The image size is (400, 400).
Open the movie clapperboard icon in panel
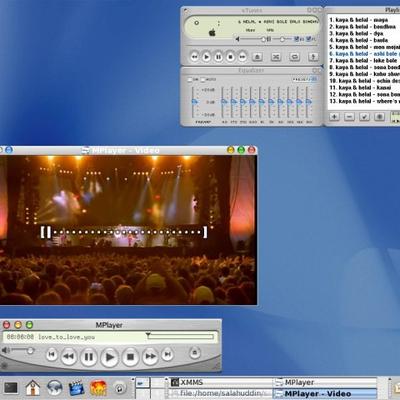coord(76,388)
